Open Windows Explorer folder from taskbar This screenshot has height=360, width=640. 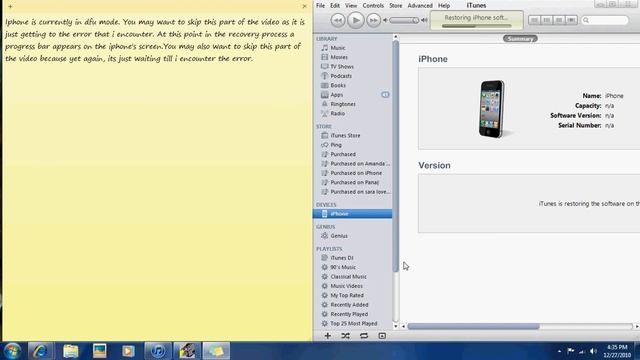[x=71, y=351]
